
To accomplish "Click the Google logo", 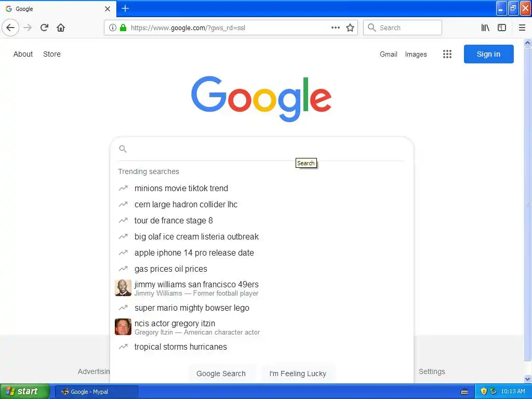I will [x=261, y=98].
